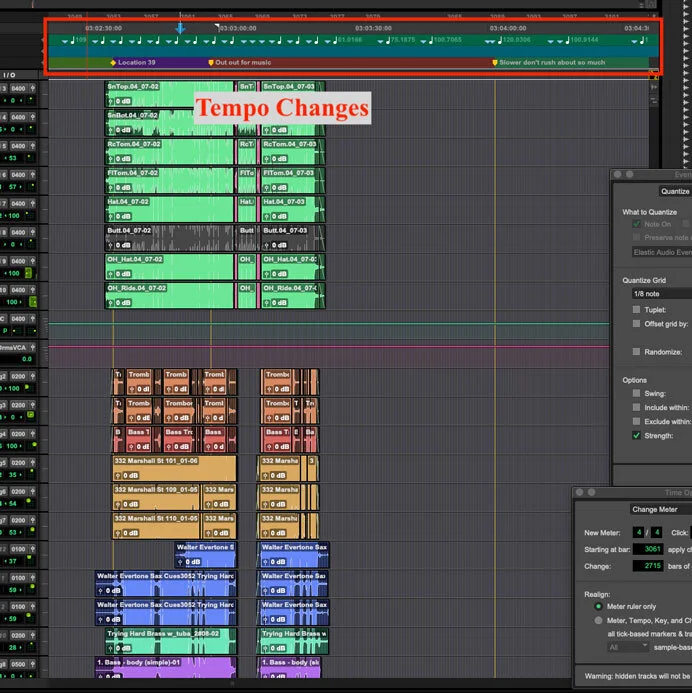Click the 0400 output selector on track 3
This screenshot has width=692, height=693.
pyautogui.click(x=18, y=88)
